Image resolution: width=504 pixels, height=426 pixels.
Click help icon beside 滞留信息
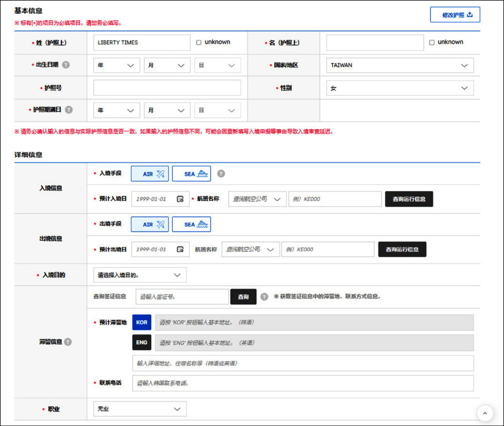(68, 342)
